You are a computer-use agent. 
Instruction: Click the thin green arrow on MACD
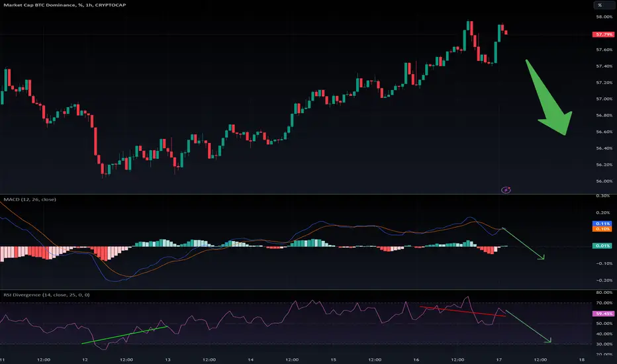[524, 244]
